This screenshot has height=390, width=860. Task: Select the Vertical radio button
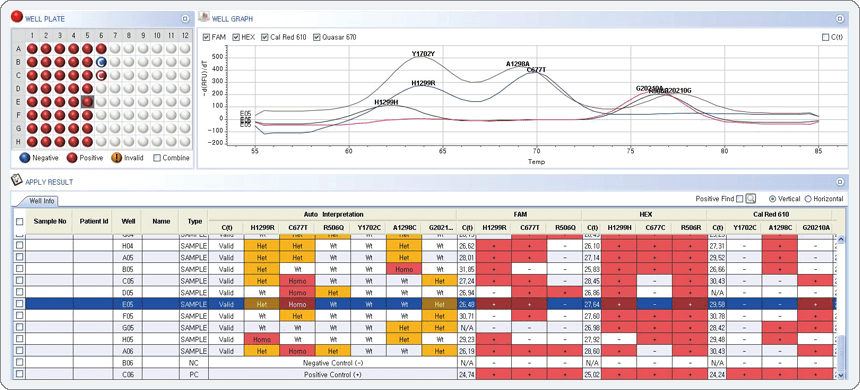tap(773, 199)
